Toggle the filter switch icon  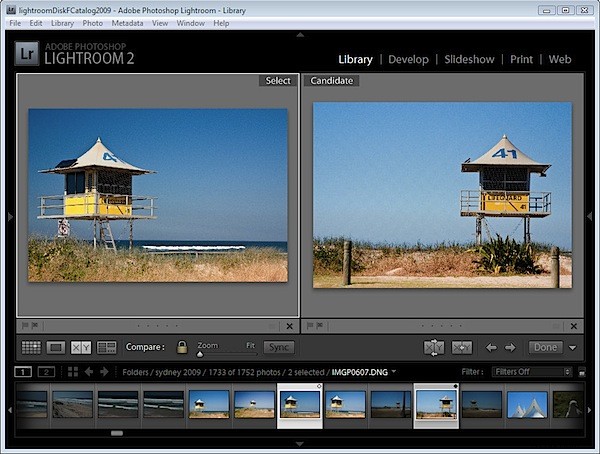coord(582,372)
